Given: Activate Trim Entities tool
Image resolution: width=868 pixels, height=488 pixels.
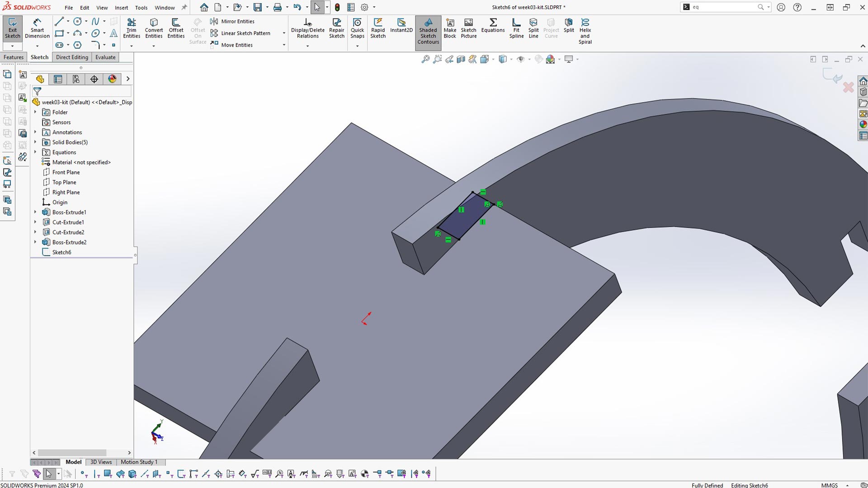Looking at the screenshot, I should [x=132, y=28].
